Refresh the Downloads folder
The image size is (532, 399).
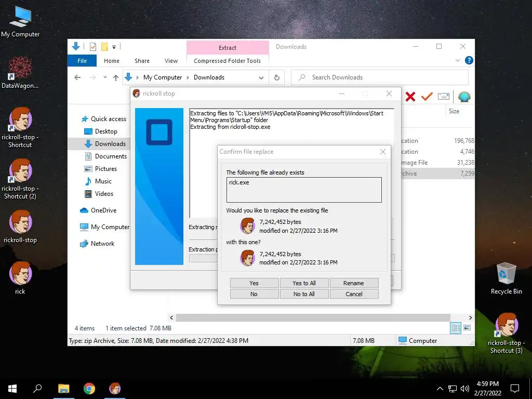point(277,78)
